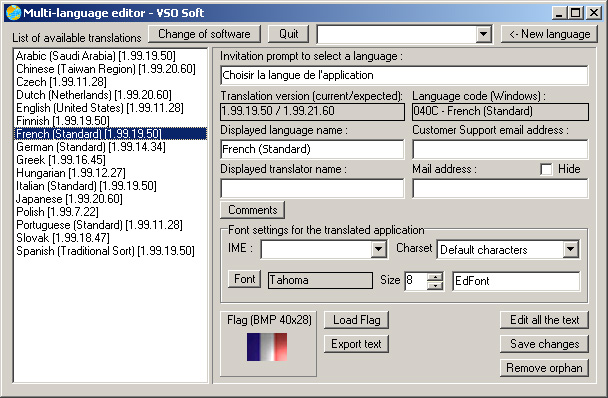The image size is (608, 398).
Task: Open the Charset dropdown arrow
Action: 570,249
